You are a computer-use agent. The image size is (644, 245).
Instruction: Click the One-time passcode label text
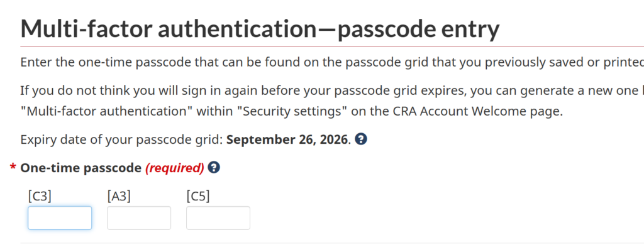pos(81,168)
